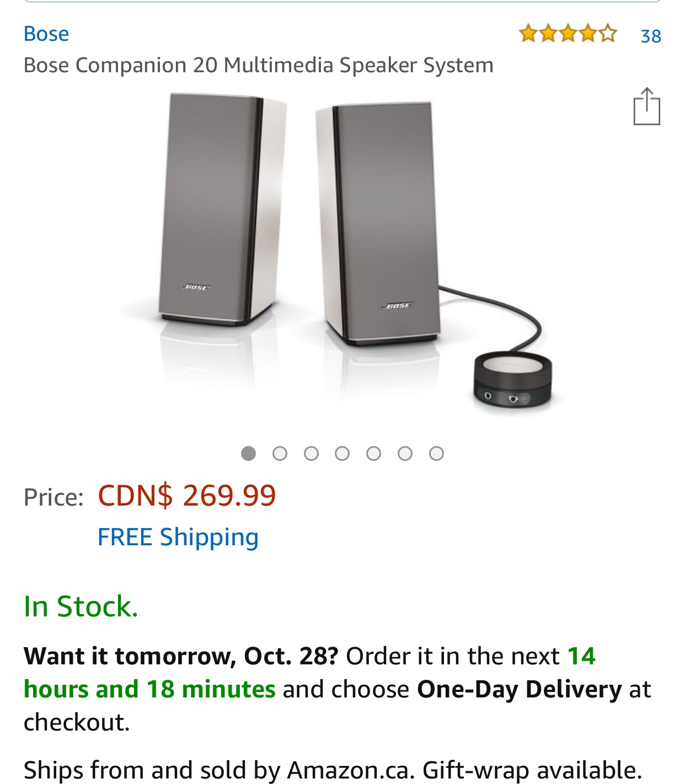
Task: Tap the 14 hours and 18 minutes countdown
Action: (150, 689)
